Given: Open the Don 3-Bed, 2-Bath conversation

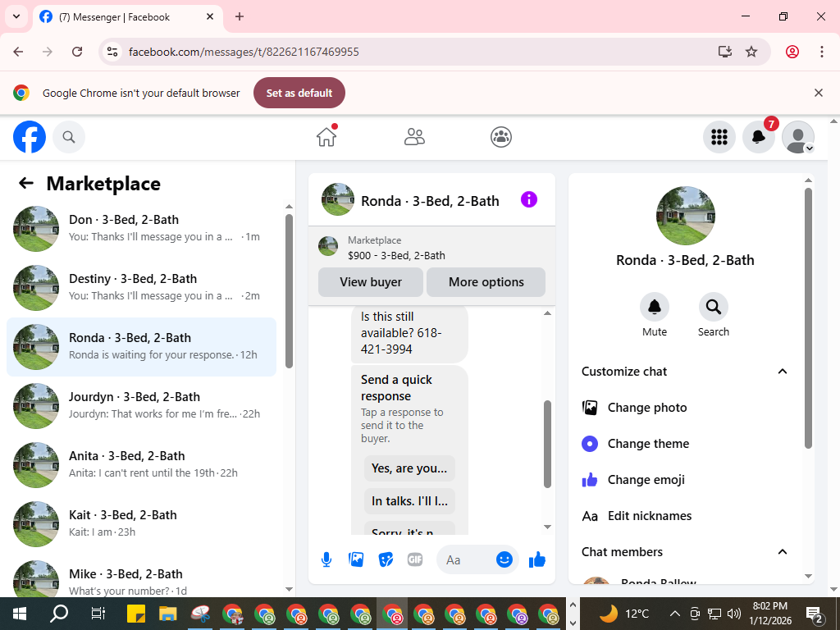Looking at the screenshot, I should coord(141,228).
